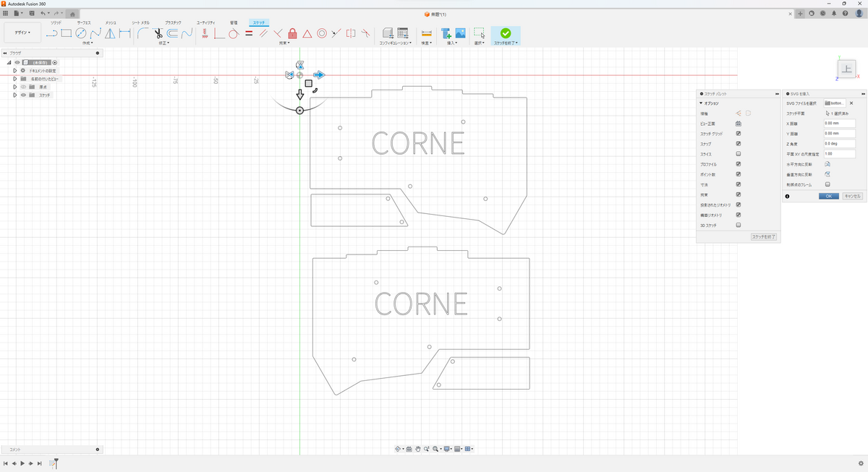868x472 pixels.
Task: Open the Create (作成) dropdown menu
Action: click(x=87, y=43)
